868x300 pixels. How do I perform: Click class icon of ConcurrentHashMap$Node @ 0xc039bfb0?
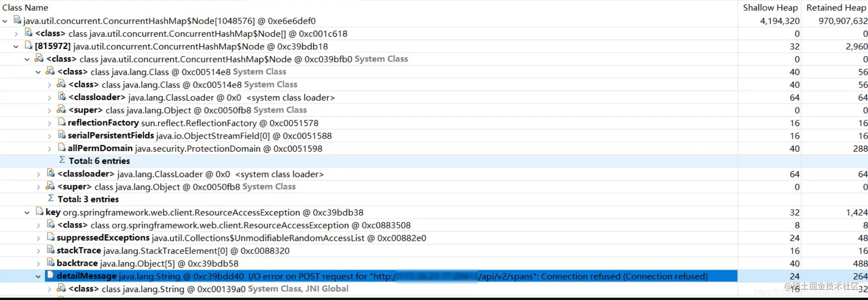point(39,58)
